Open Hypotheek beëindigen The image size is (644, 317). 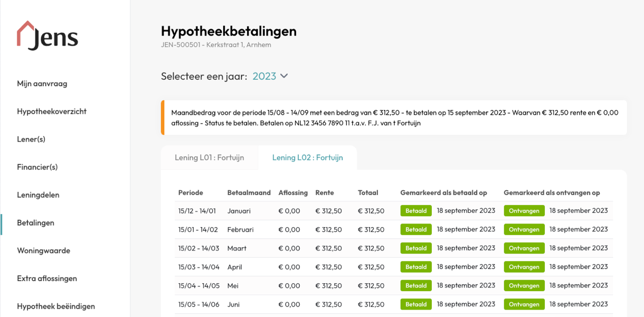tap(56, 306)
